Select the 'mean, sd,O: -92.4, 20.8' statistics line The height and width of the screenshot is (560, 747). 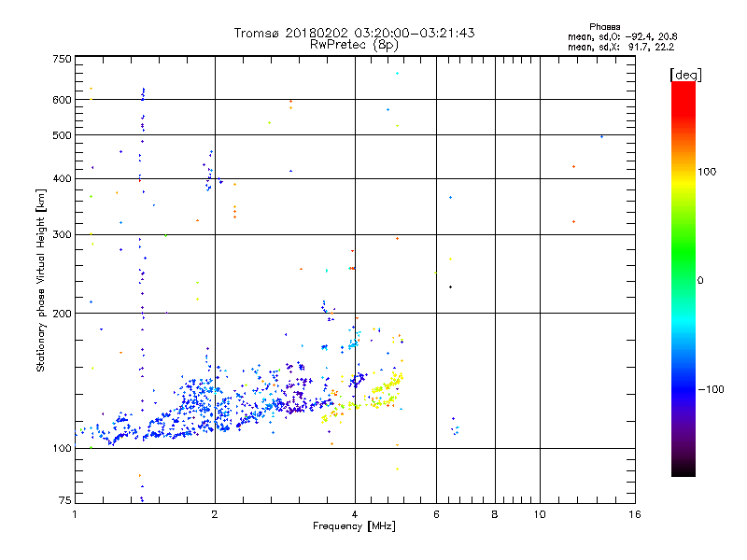click(x=622, y=36)
